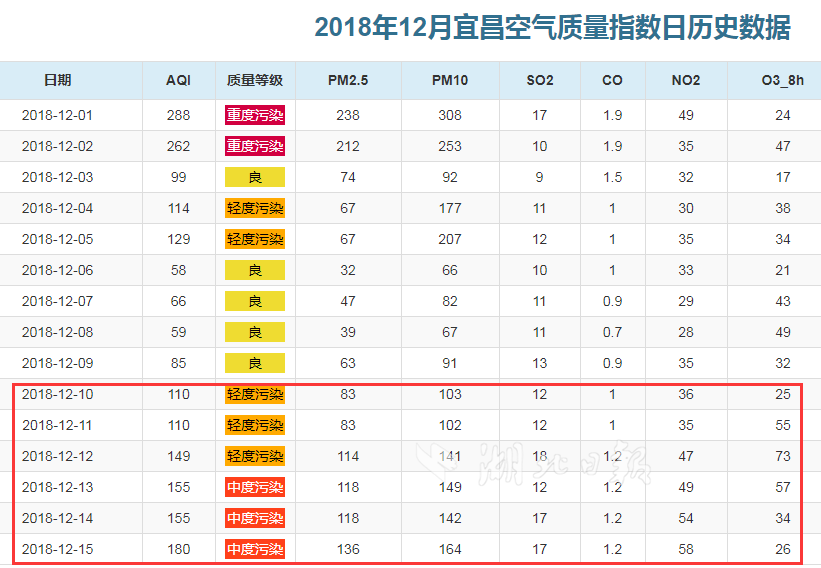Screen dimensions: 821x568
Task: Click AQI value 149
Action: 179,456
